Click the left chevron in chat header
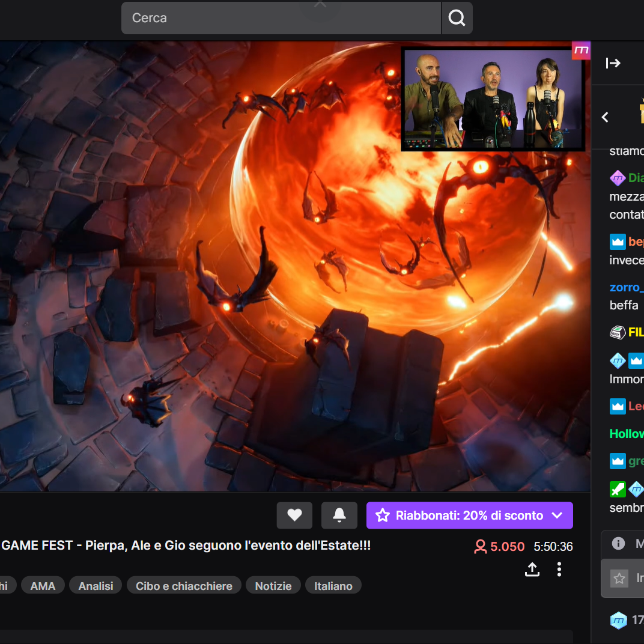 tap(605, 118)
